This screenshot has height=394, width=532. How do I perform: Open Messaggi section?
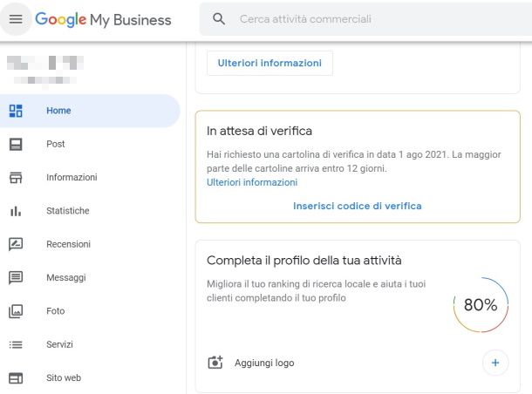(90, 278)
